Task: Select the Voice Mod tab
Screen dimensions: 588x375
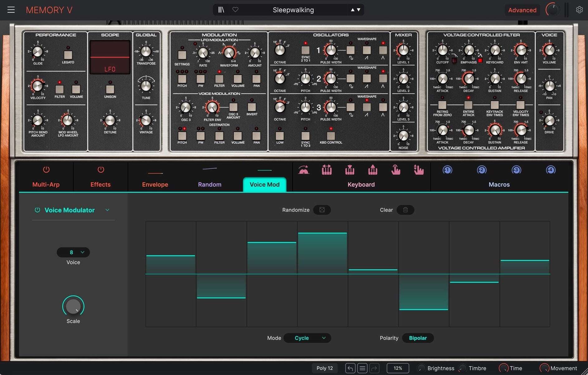Action: [265, 184]
